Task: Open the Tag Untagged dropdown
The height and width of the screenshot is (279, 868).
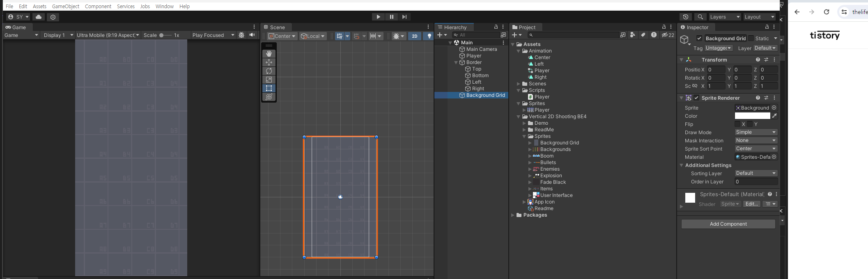Action: coord(719,48)
